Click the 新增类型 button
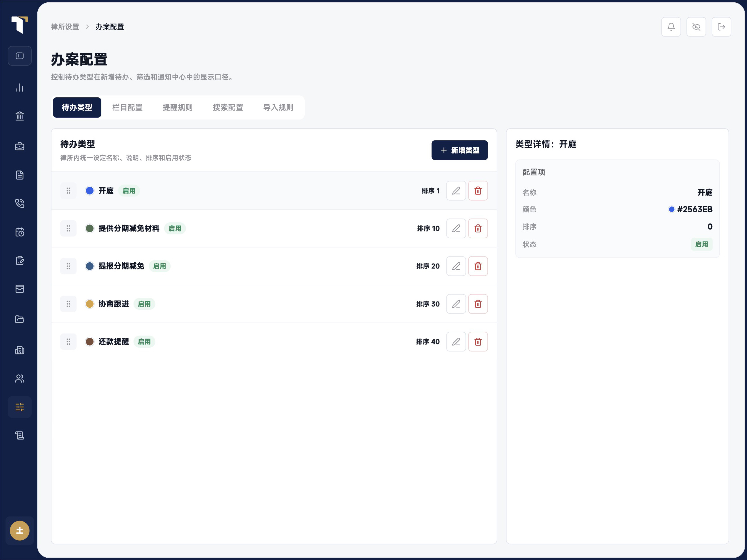The height and width of the screenshot is (560, 747). coord(460,150)
